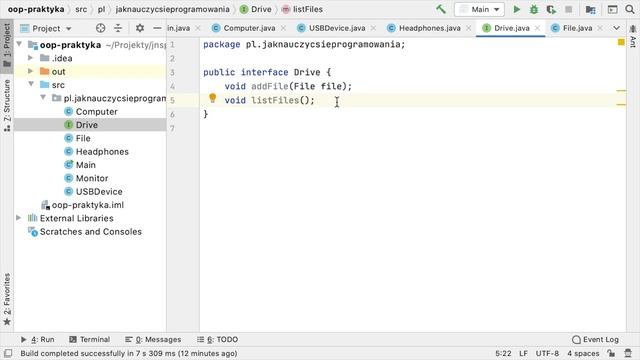Image resolution: width=640 pixels, height=360 pixels.
Task: Click the Build project hammer icon
Action: [x=441, y=9]
